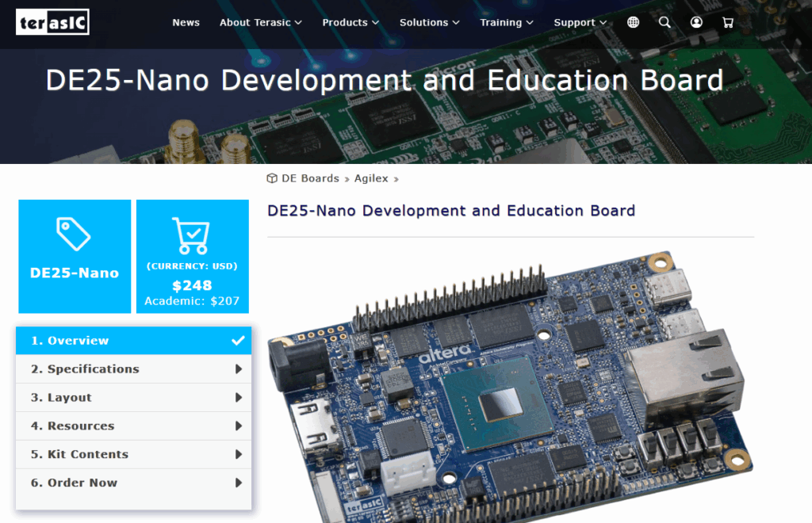Open the 6. Order Now section

pos(133,483)
